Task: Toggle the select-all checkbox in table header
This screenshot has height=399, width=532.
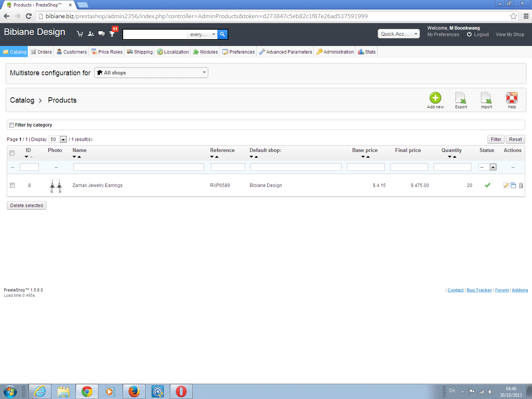Action: tap(12, 153)
